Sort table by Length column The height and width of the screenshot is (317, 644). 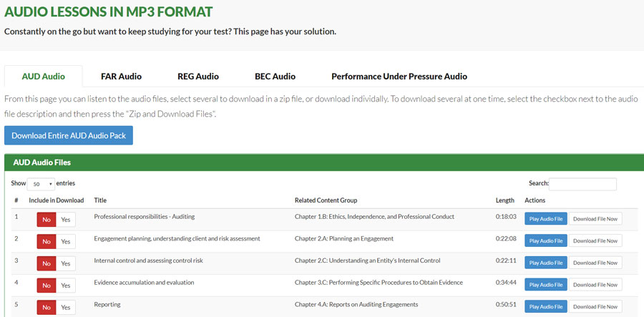(x=504, y=200)
